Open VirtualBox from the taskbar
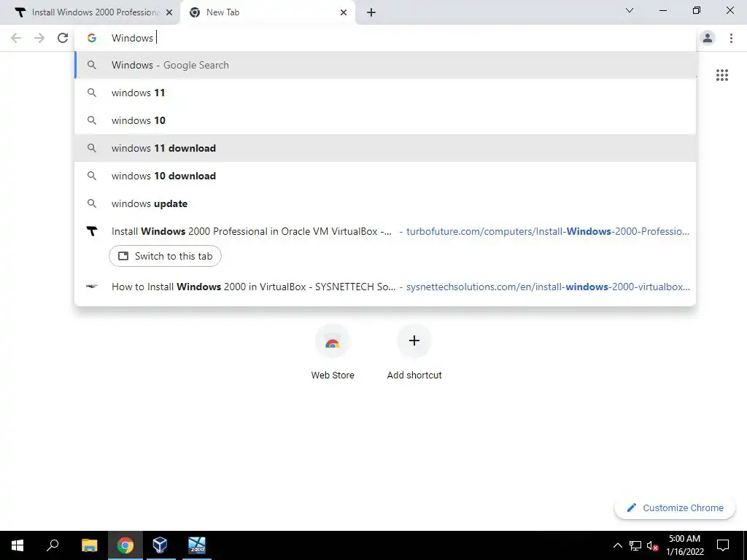Viewport: 747px width, 560px height. point(160,545)
